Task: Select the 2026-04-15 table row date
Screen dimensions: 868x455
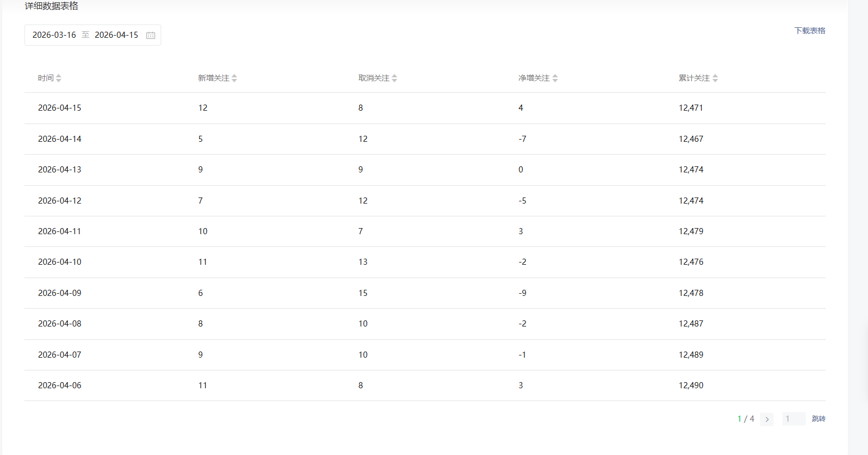Action: [x=59, y=108]
